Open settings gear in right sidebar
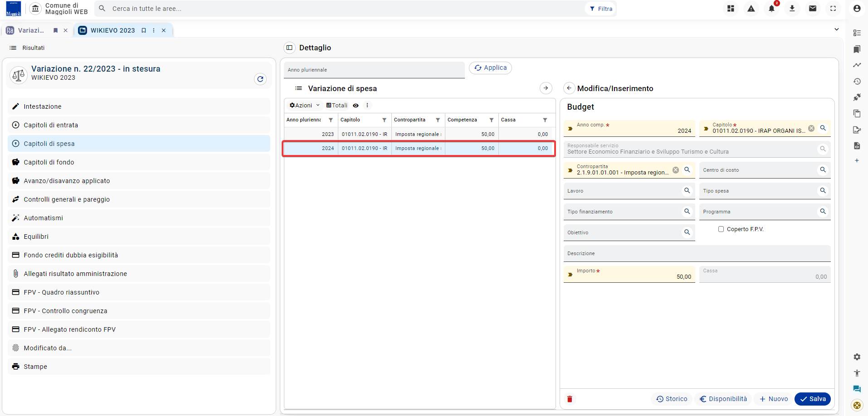This screenshot has height=416, width=868. point(857,357)
